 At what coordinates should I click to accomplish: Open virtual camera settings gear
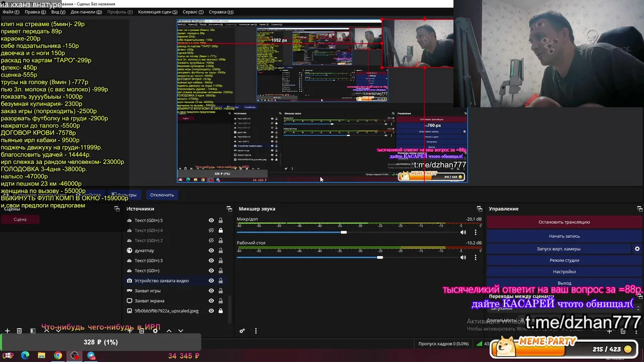(x=637, y=249)
